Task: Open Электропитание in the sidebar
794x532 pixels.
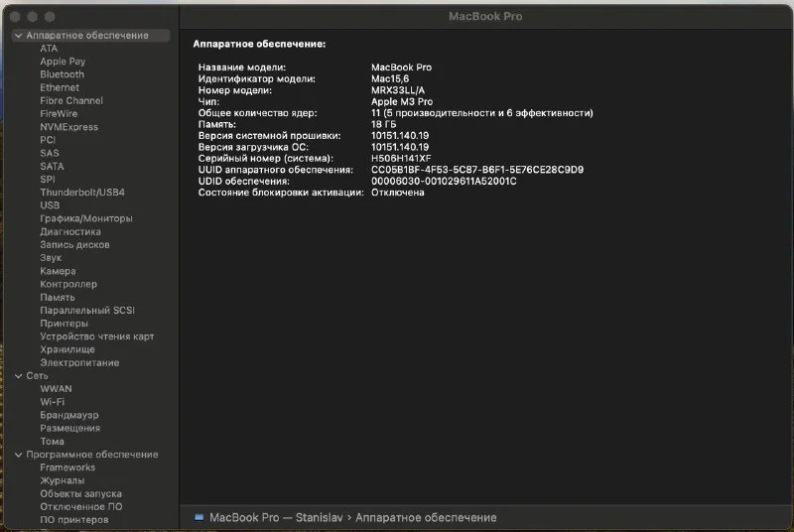Action: 79,362
